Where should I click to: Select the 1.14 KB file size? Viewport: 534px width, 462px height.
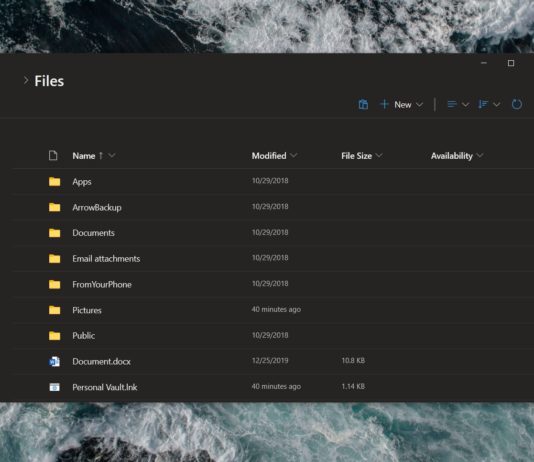tap(353, 386)
